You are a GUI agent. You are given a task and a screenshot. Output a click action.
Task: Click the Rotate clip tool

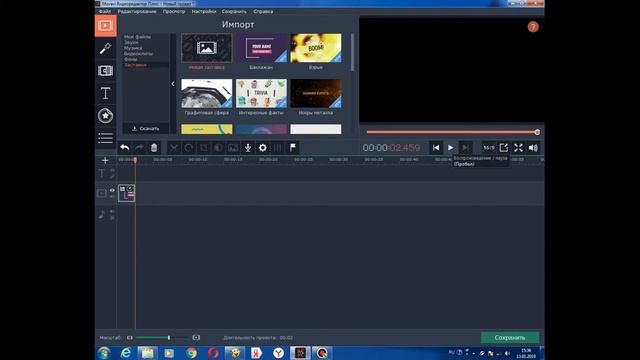[x=189, y=148]
